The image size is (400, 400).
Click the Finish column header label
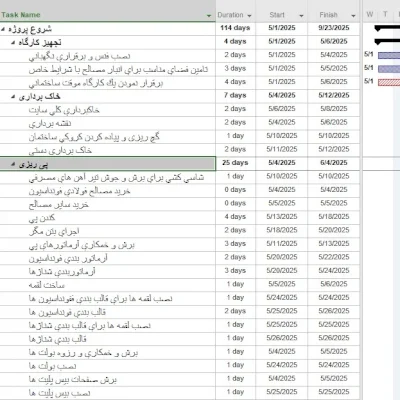pyautogui.click(x=328, y=15)
